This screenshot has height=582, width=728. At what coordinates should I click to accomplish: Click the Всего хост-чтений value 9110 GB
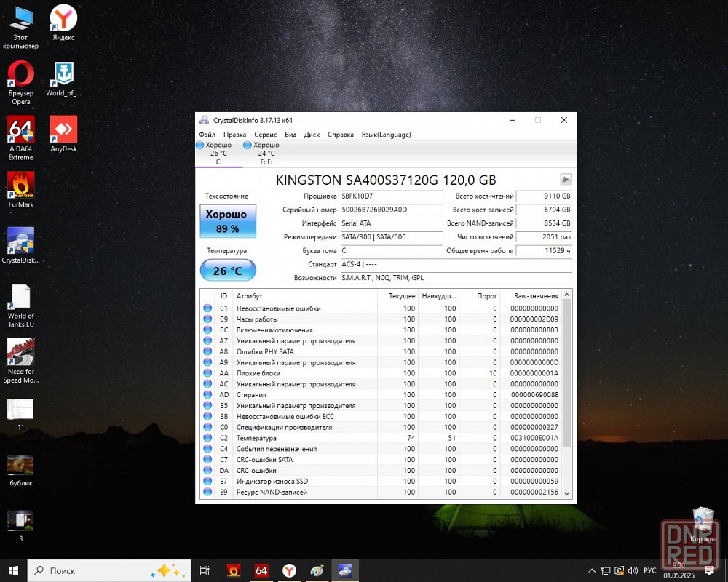click(544, 196)
